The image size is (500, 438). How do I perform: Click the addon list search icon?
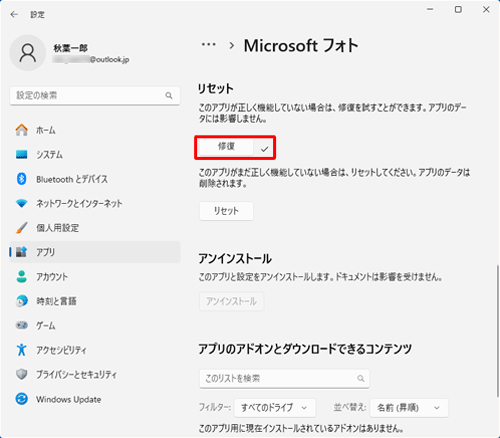(x=361, y=379)
